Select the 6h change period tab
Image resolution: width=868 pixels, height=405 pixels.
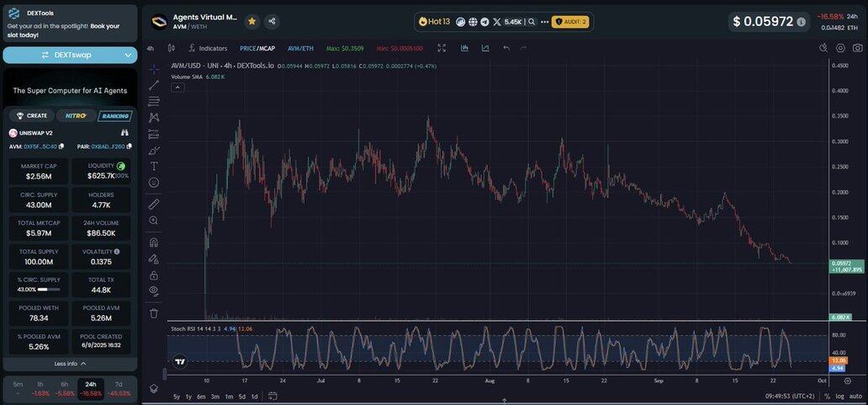click(x=65, y=388)
